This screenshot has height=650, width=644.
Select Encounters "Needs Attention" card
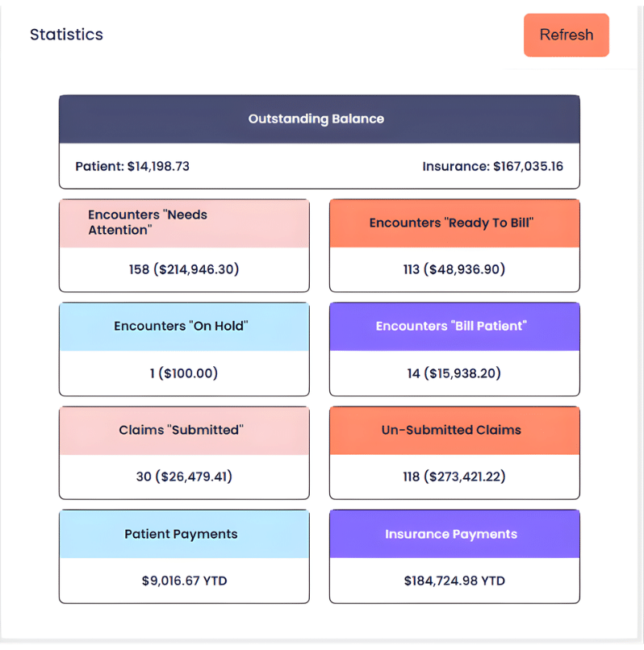pyautogui.click(x=184, y=223)
